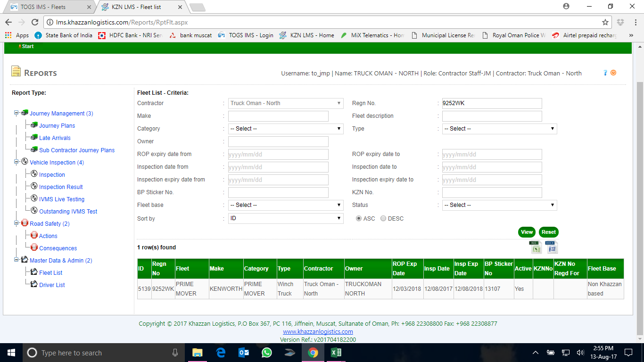This screenshot has height=362, width=644.
Task: Select the ASC sort order radio button
Action: 359,219
